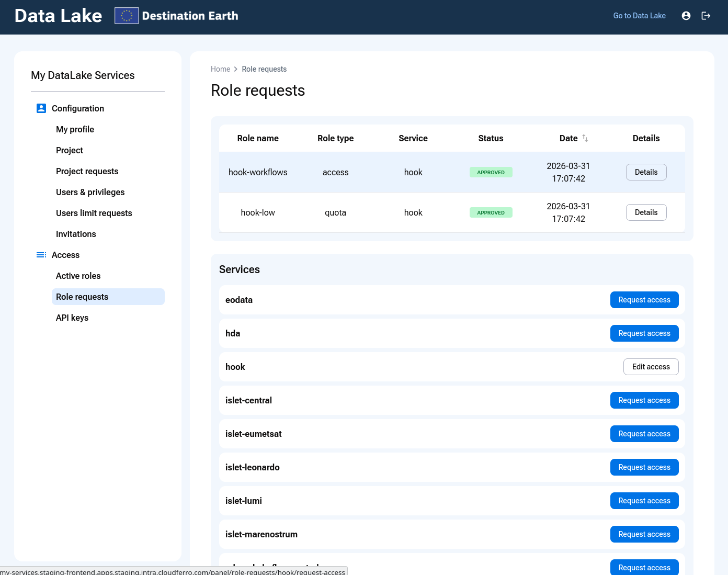Click APPROVED badge for hook-low
The width and height of the screenshot is (728, 575).
point(491,212)
